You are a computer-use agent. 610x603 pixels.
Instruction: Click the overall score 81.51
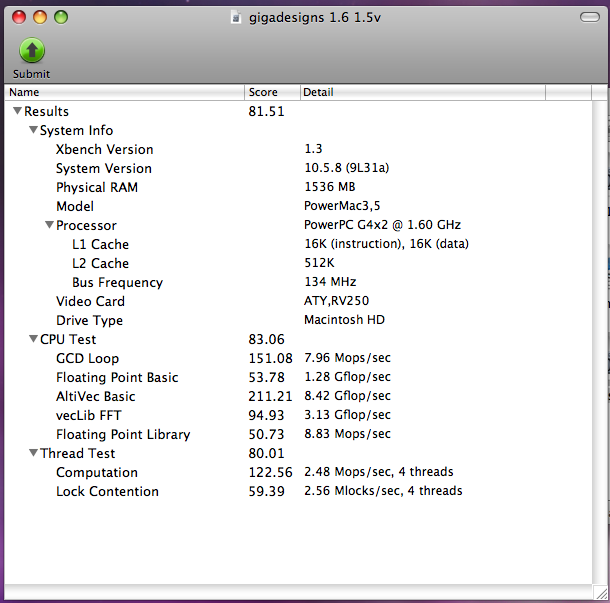pyautogui.click(x=266, y=111)
